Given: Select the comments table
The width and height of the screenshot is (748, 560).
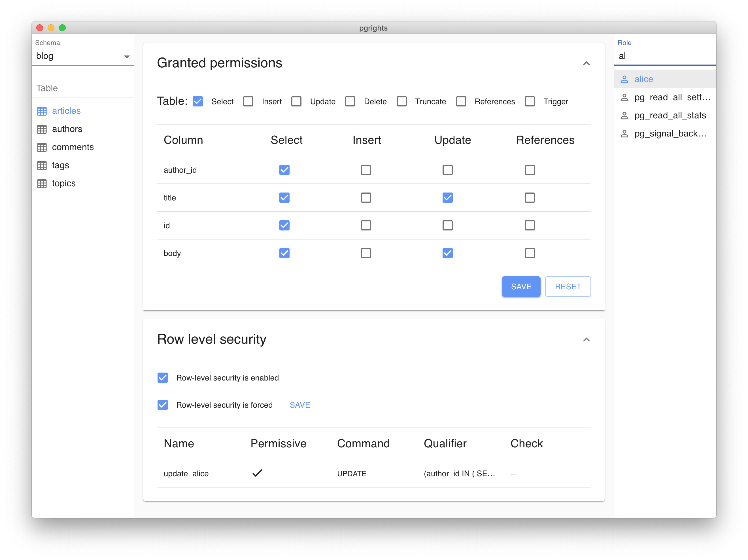Looking at the screenshot, I should (83, 147).
